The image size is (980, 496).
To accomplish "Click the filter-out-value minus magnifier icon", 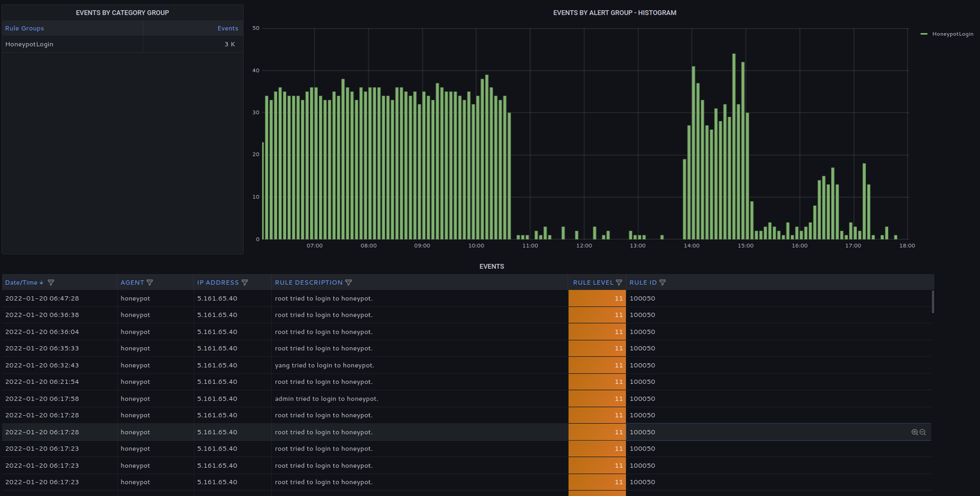I will coord(922,432).
